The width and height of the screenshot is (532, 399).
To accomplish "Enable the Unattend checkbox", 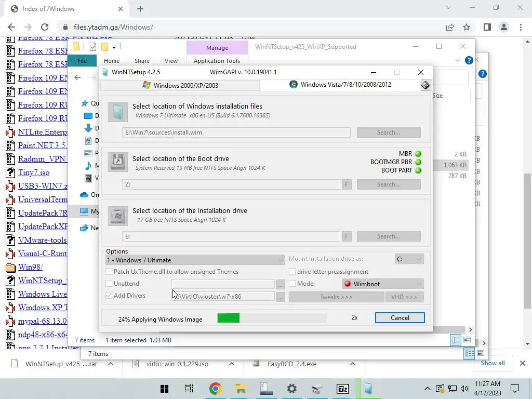I will point(109,283).
